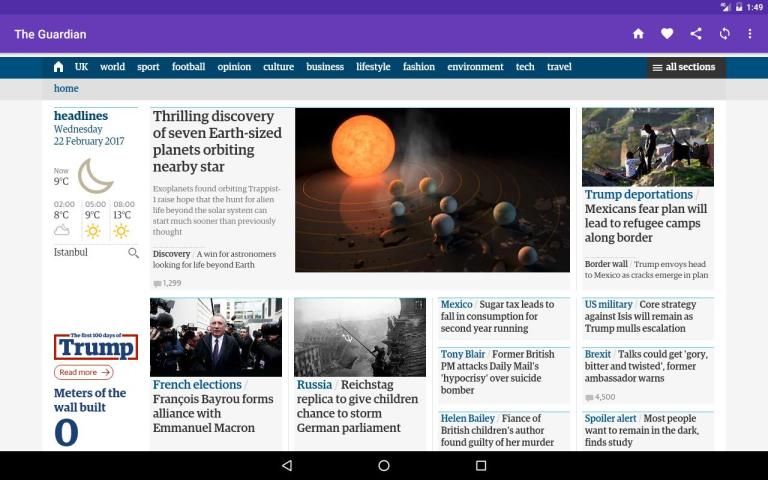Open the Brexit 'gory, bitter and twisted' story

[x=648, y=366]
